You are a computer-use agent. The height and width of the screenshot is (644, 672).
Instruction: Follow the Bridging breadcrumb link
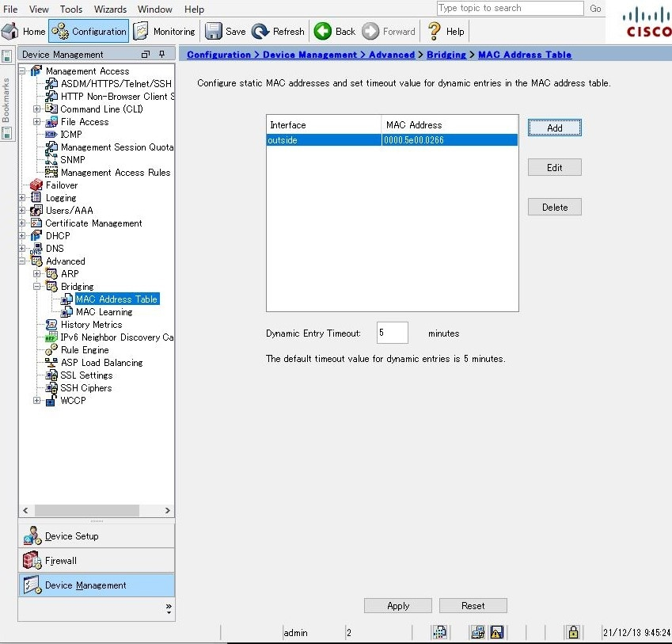(x=447, y=55)
